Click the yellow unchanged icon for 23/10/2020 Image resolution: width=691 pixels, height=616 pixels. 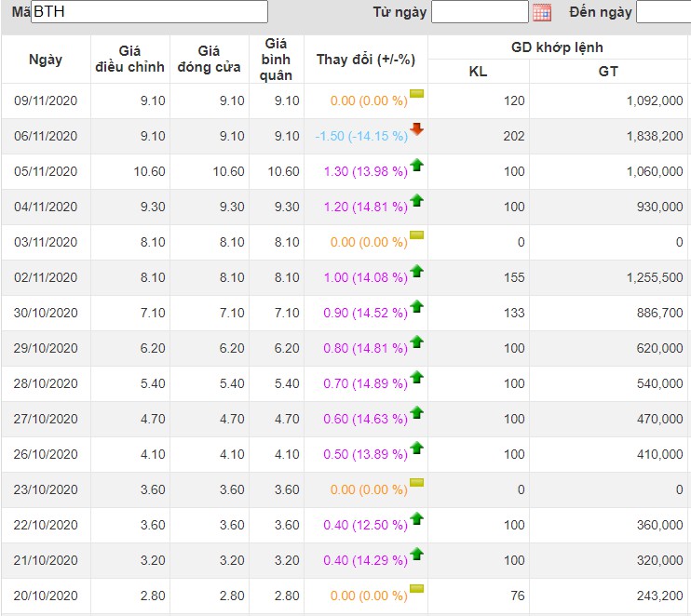(417, 483)
